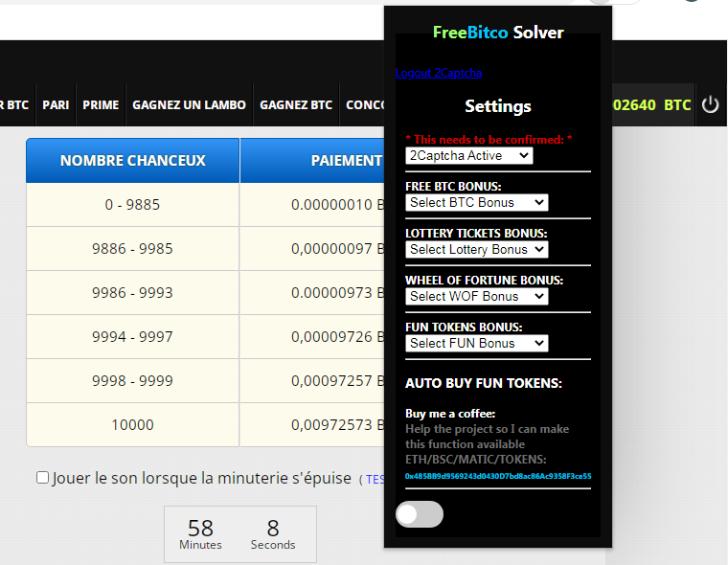728x565 pixels.
Task: Click the LOTTERY TICKETS BONUS label
Action: click(476, 233)
